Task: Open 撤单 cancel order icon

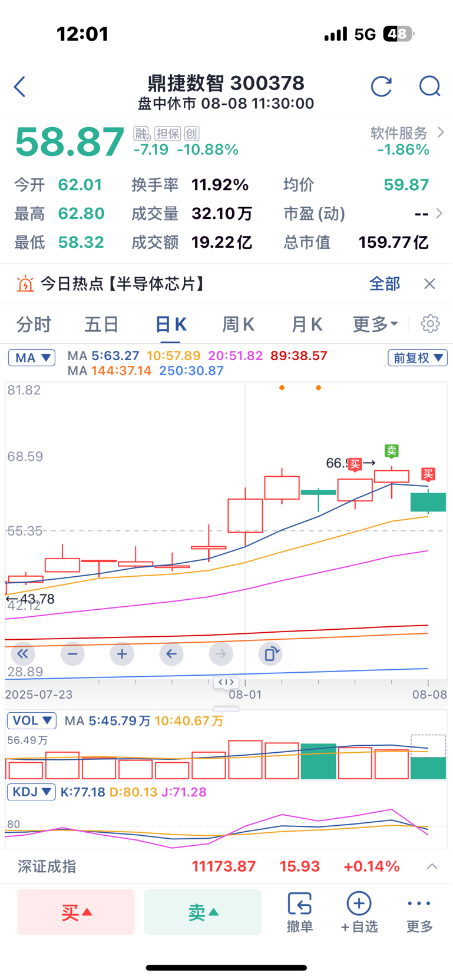Action: click(x=299, y=912)
